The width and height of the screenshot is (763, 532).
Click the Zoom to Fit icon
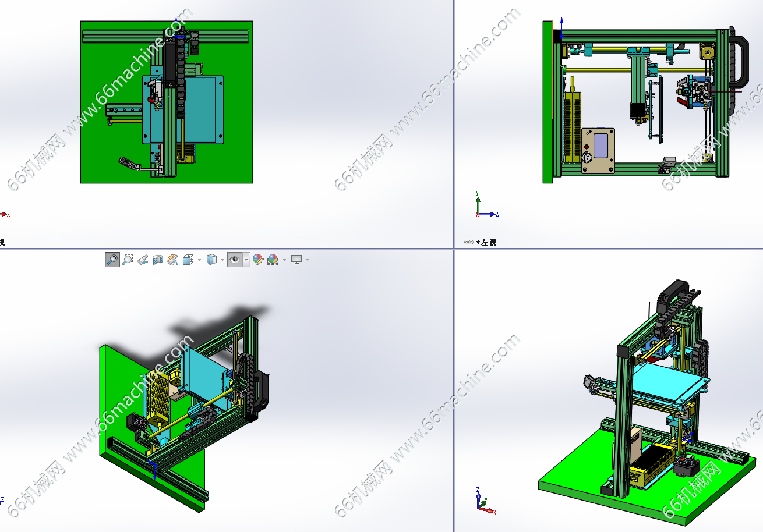112,260
